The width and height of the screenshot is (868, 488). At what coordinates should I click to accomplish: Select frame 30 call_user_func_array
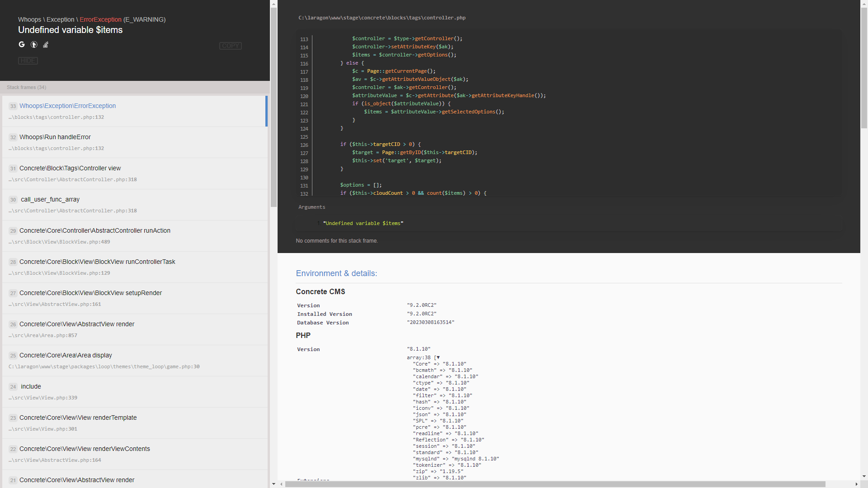tap(50, 199)
